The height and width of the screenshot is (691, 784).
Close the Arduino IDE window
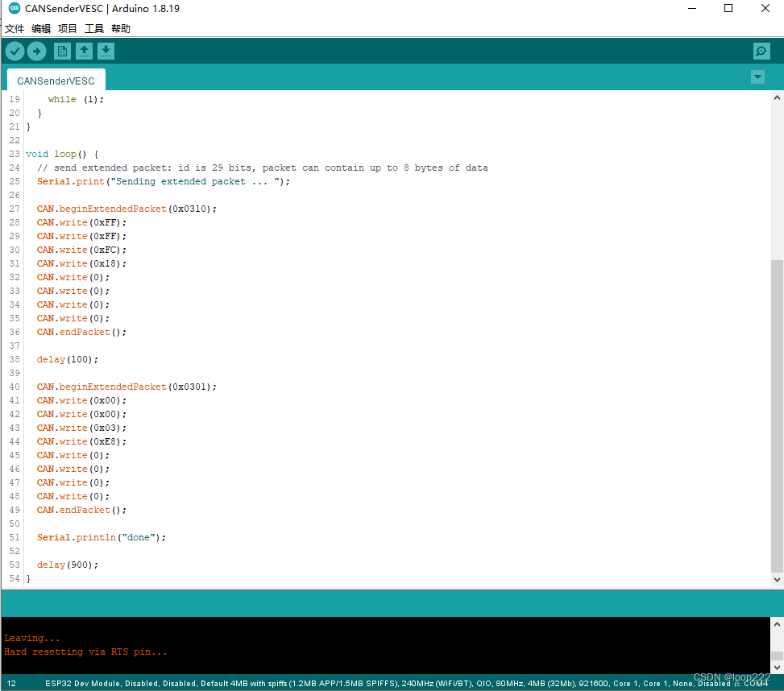pyautogui.click(x=765, y=9)
